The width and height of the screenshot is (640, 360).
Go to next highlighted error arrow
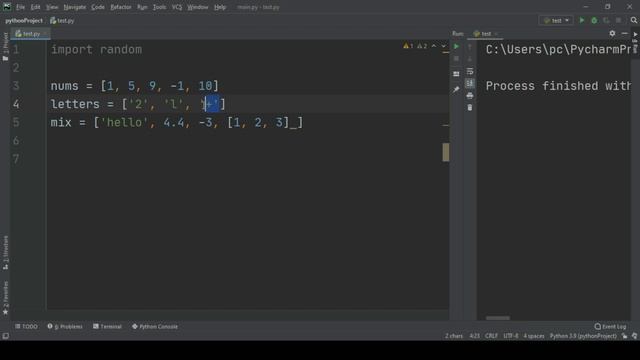[x=444, y=46]
